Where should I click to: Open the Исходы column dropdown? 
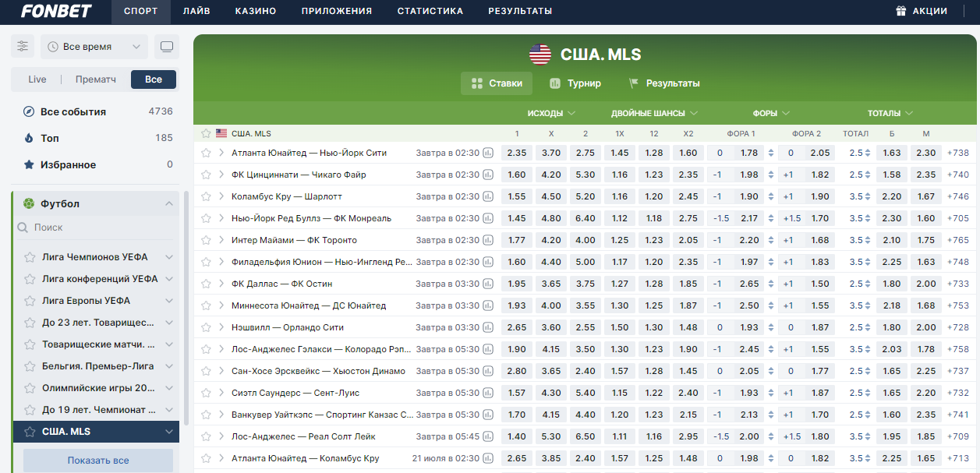tap(551, 113)
